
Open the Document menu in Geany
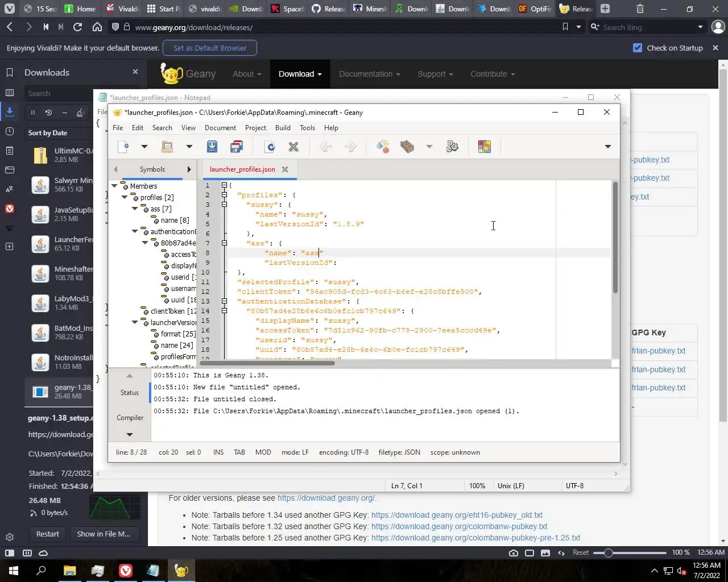click(x=220, y=128)
